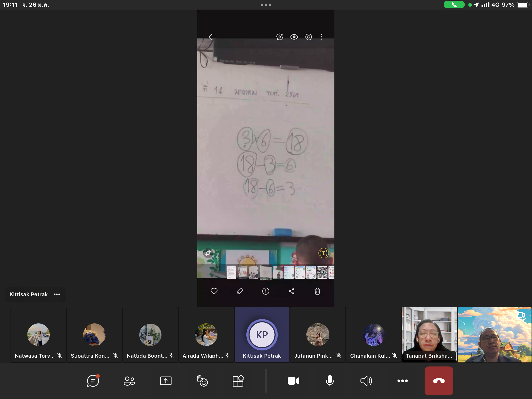Open the apps panel
The image size is (532, 399).
238,381
